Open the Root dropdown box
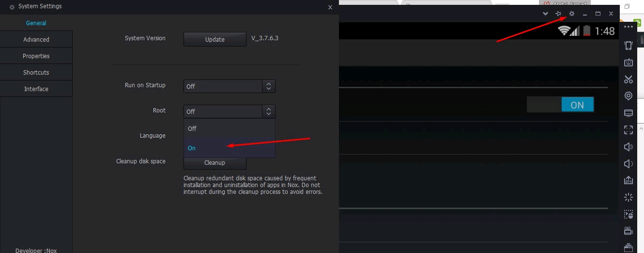Viewport: 644px width, 253px height. [229, 111]
